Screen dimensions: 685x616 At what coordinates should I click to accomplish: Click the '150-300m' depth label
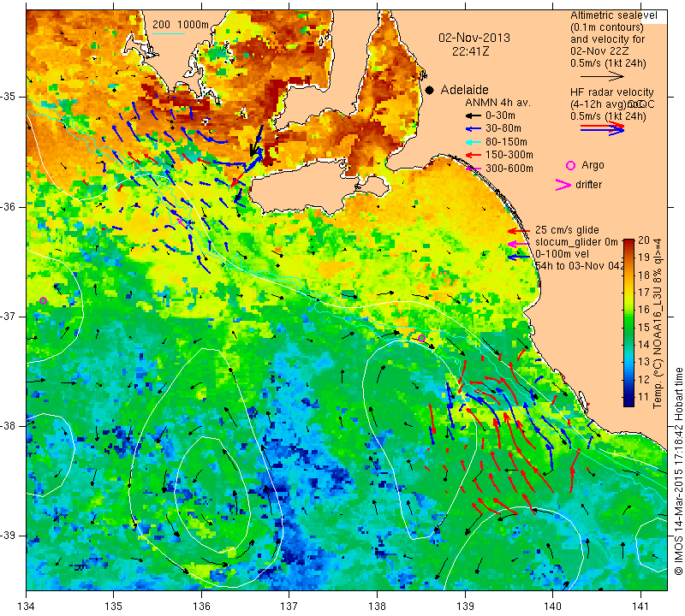click(509, 155)
